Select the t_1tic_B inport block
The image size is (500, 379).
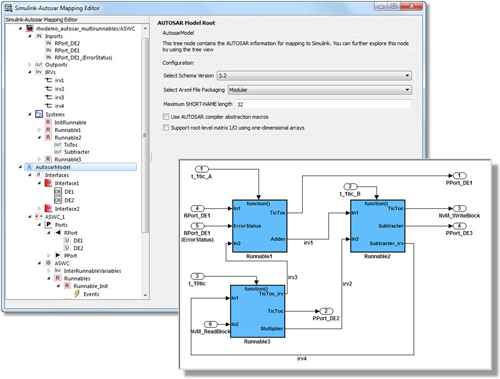point(350,186)
